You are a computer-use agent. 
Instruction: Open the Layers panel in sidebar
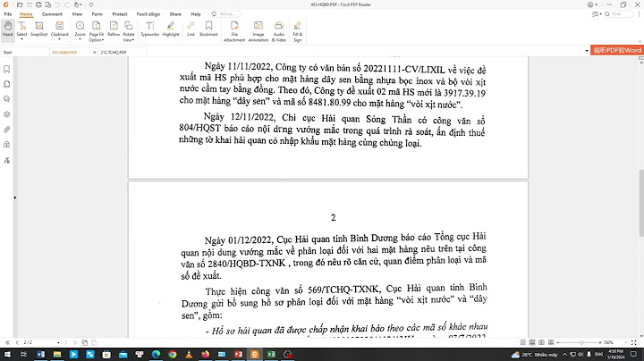click(6, 114)
